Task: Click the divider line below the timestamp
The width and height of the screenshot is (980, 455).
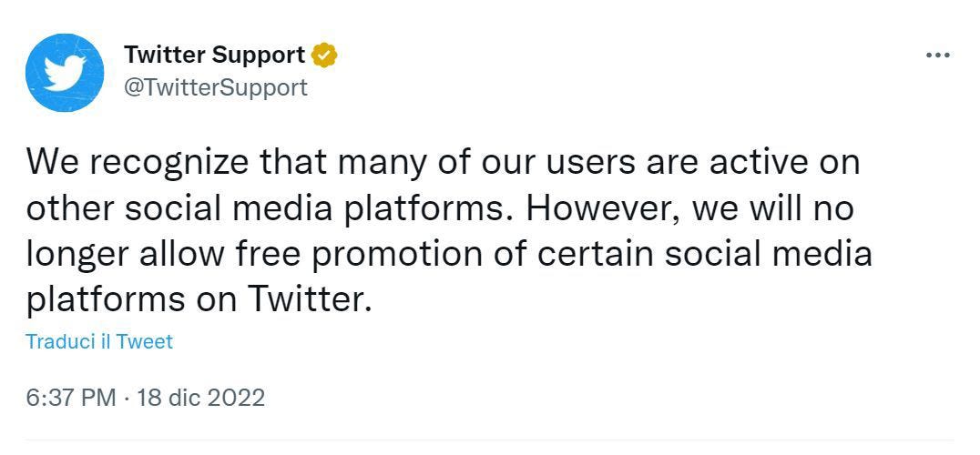Action: [489, 440]
